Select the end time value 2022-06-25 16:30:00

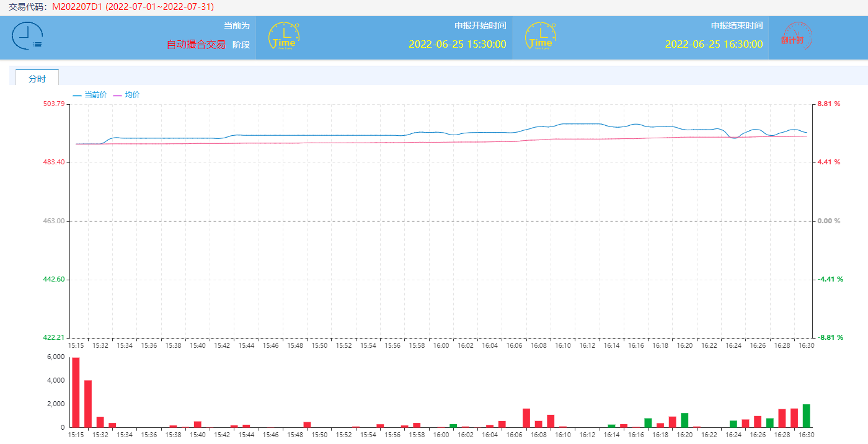tap(714, 45)
